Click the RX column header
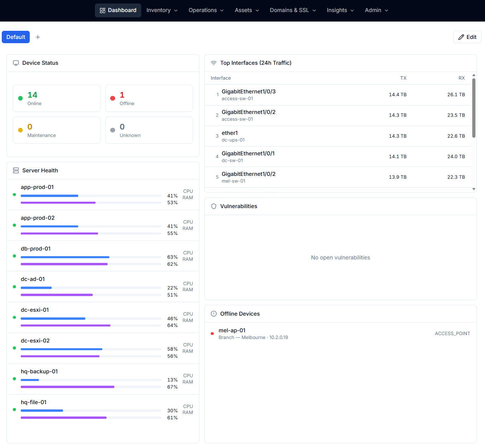This screenshot has height=448, width=485. point(462,78)
